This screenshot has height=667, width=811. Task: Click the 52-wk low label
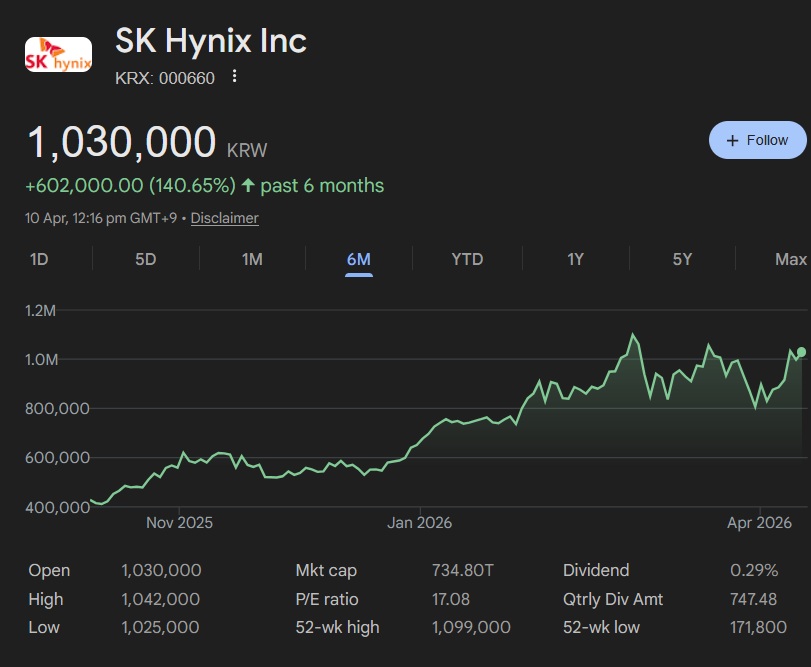601,627
